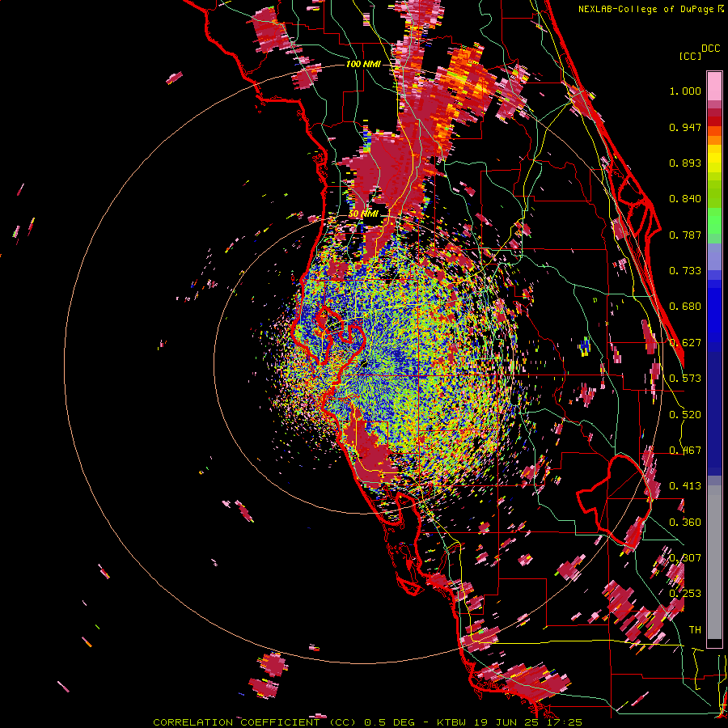Click the 0.413 value on color scale
The image size is (728, 728).
coord(685,486)
